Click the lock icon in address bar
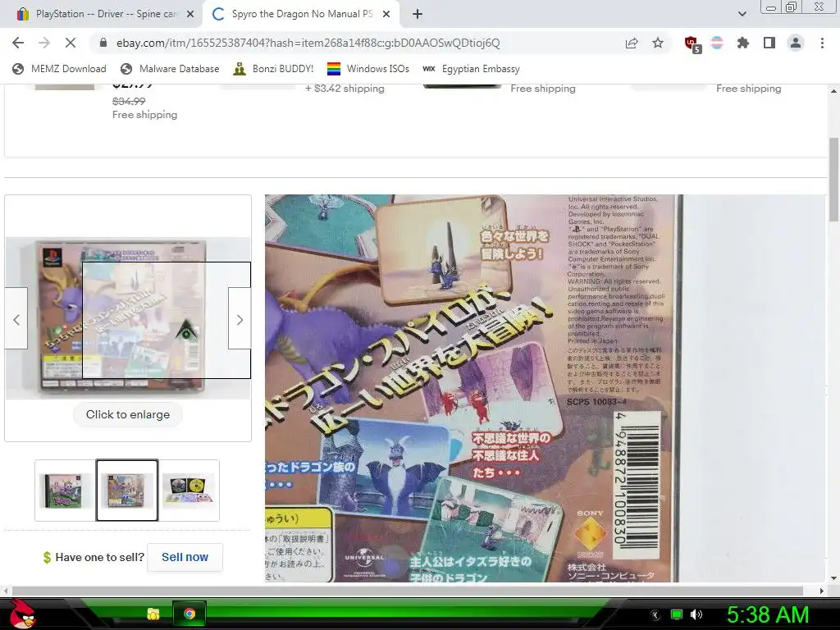This screenshot has height=630, width=840. (103, 43)
